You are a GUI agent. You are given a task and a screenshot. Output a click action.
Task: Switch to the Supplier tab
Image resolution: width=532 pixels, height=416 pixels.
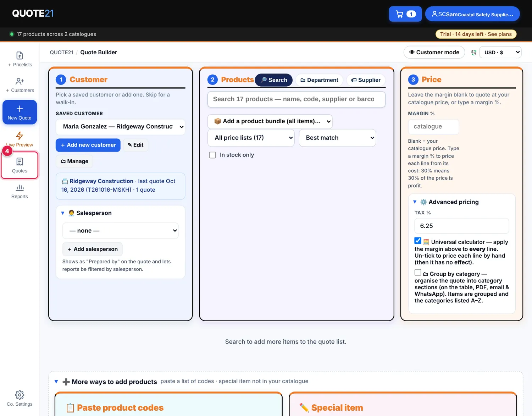coord(366,80)
